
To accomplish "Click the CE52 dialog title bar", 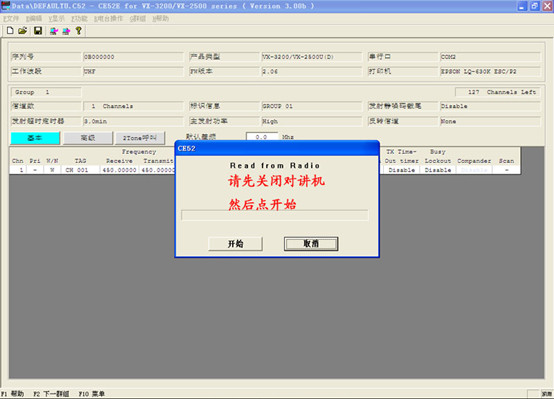I will (277, 148).
